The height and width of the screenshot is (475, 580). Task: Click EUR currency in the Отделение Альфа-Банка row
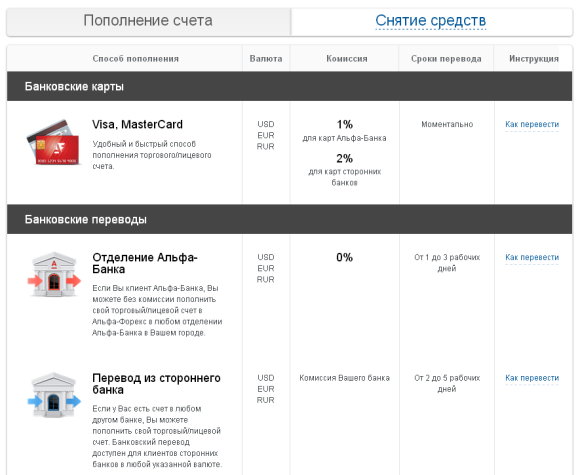[266, 268]
